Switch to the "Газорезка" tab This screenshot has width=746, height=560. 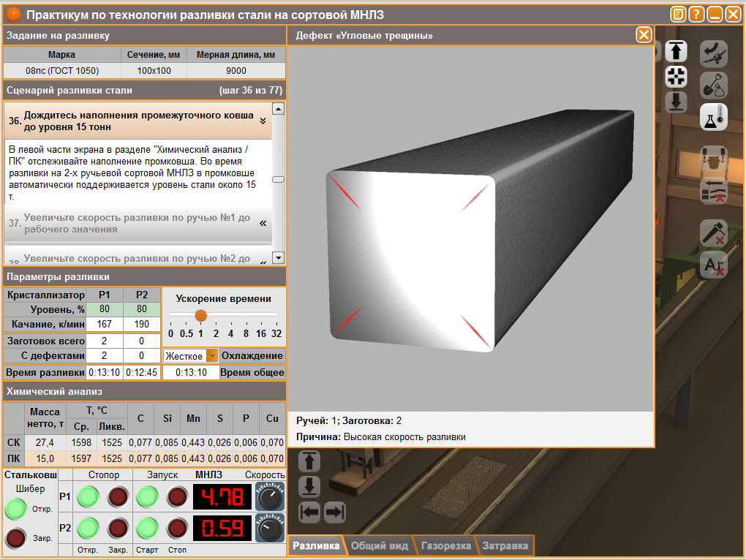pos(446,545)
